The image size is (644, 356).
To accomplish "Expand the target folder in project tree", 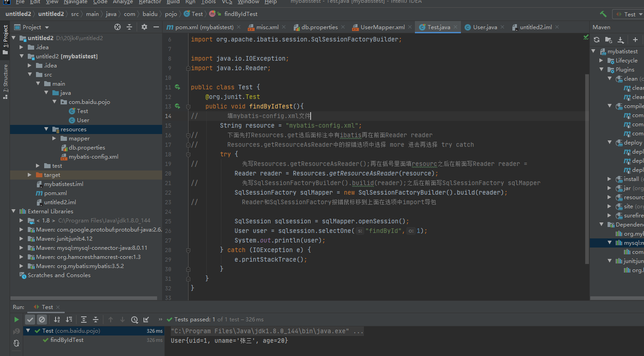I will pos(30,175).
